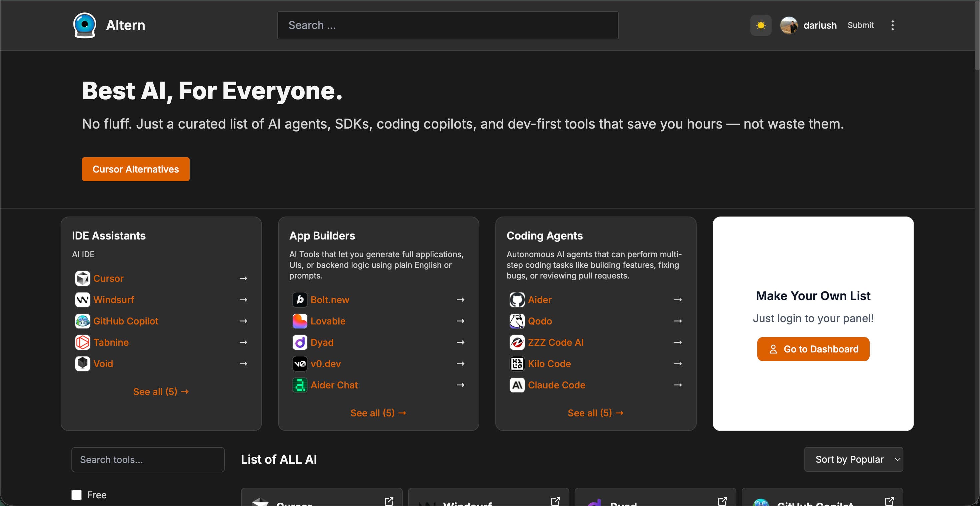The image size is (980, 506).
Task: Click the Bolt.new icon
Action: 300,299
